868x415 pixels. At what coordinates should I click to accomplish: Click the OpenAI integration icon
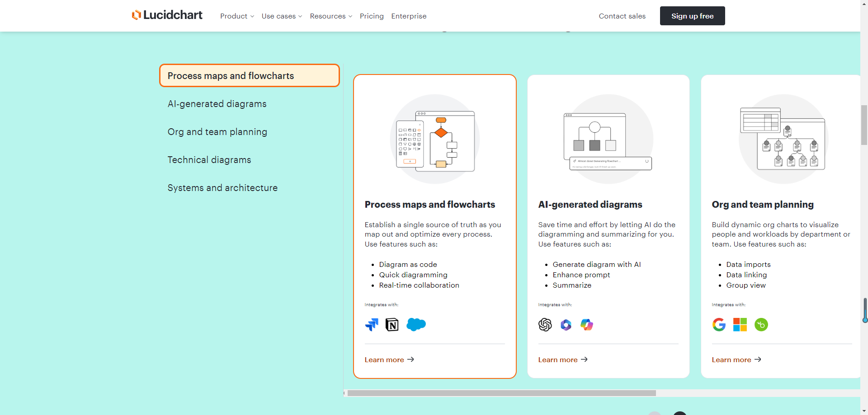pos(545,325)
